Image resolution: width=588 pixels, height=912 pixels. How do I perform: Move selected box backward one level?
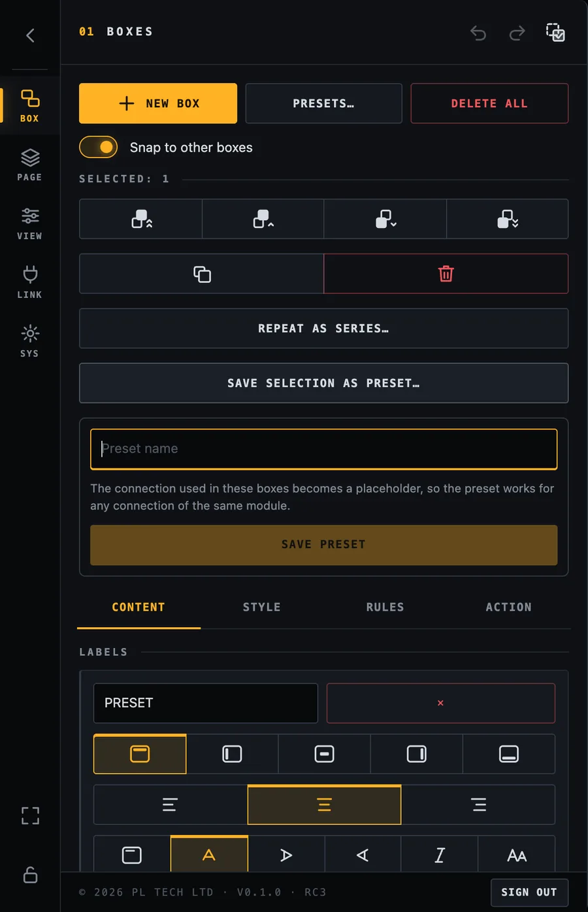[x=385, y=219]
